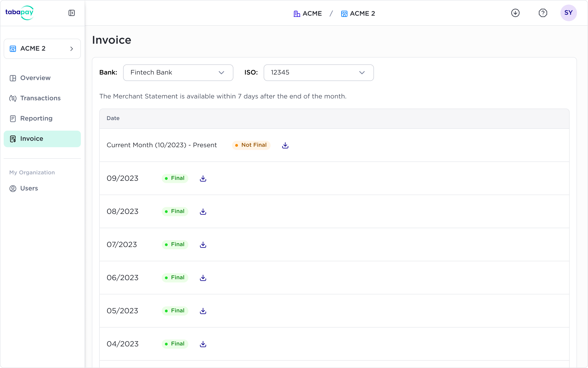Open the help question mark icon

pos(543,13)
